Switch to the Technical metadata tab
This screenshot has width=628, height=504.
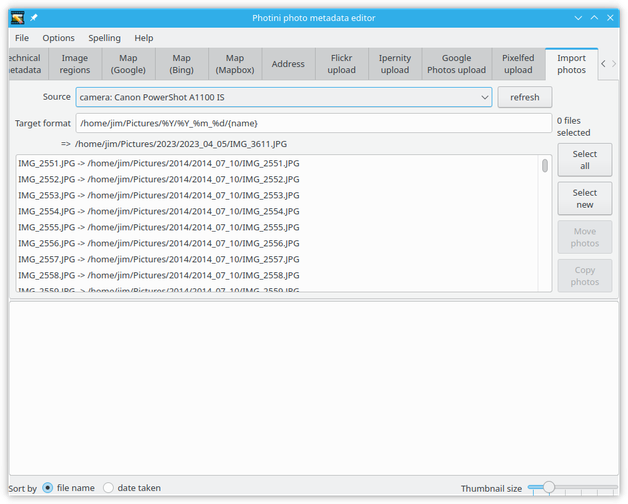pos(28,64)
